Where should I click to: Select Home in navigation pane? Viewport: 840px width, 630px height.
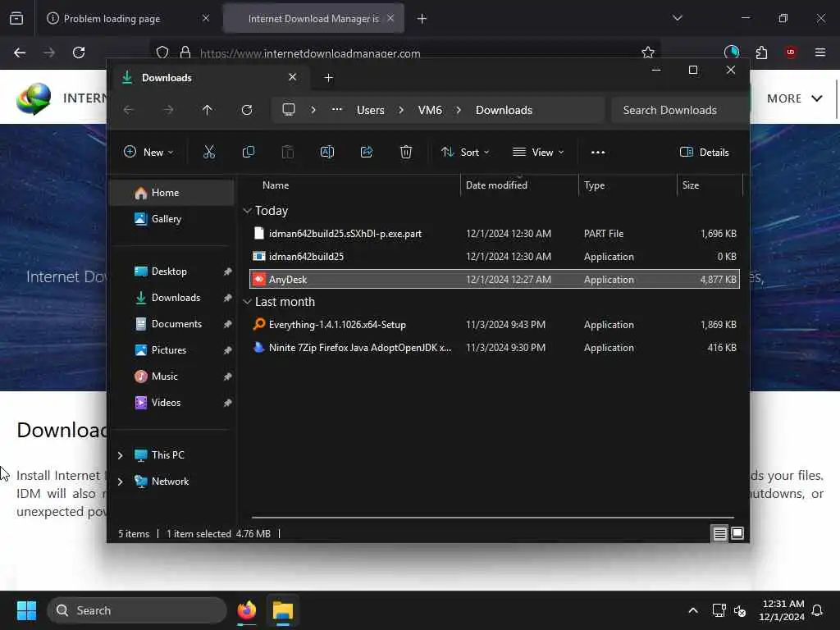[x=172, y=192]
